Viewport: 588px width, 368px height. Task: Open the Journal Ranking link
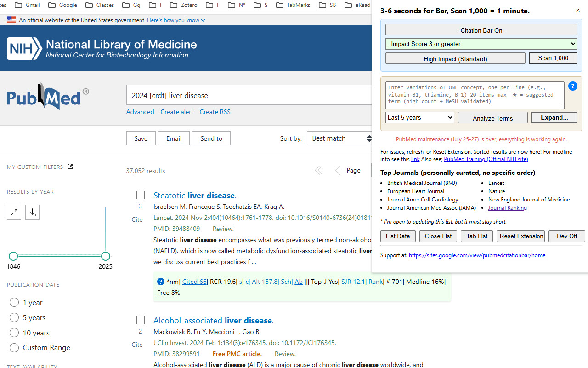[508, 208]
